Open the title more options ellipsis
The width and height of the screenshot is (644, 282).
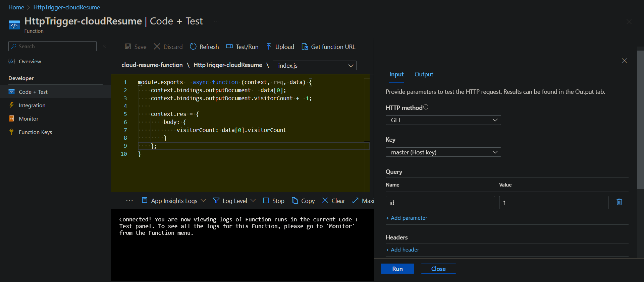pyautogui.click(x=216, y=22)
